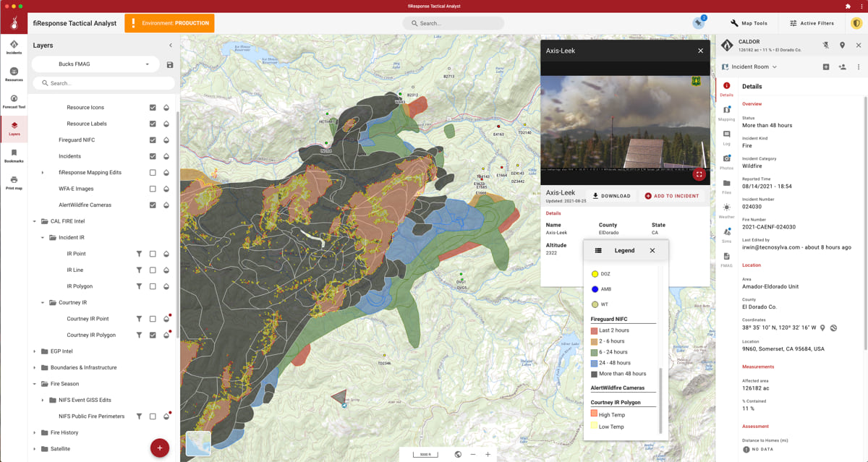Enable IR Polygon layer checkbox

153,286
